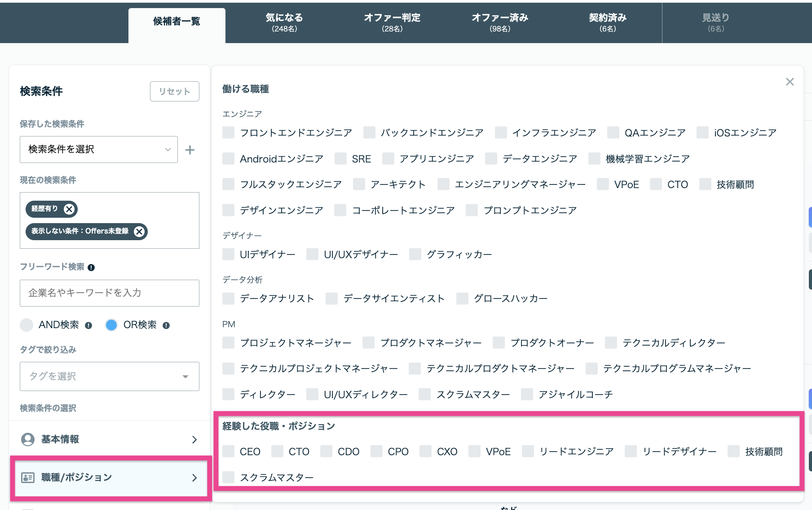Click the フリーワード keyword input field

(110, 293)
